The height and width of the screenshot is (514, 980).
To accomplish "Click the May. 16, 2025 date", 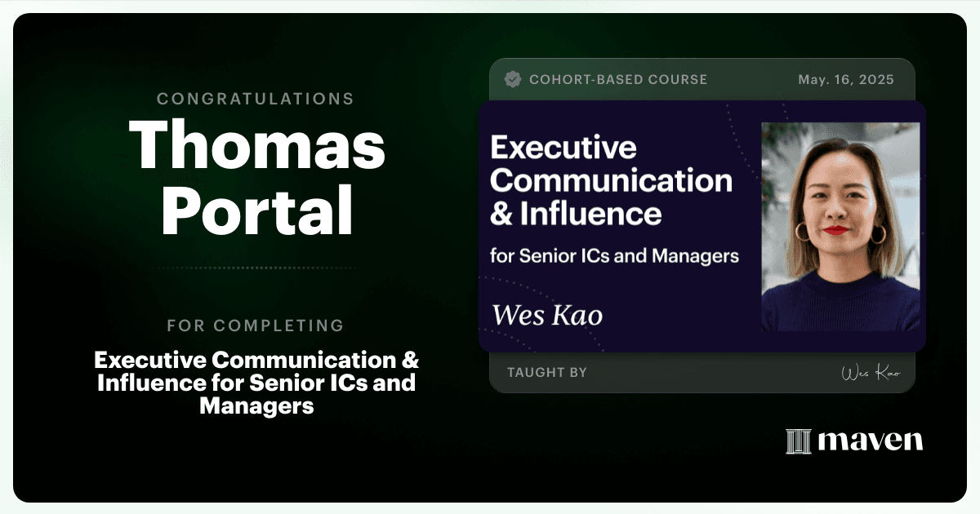I will click(x=846, y=79).
